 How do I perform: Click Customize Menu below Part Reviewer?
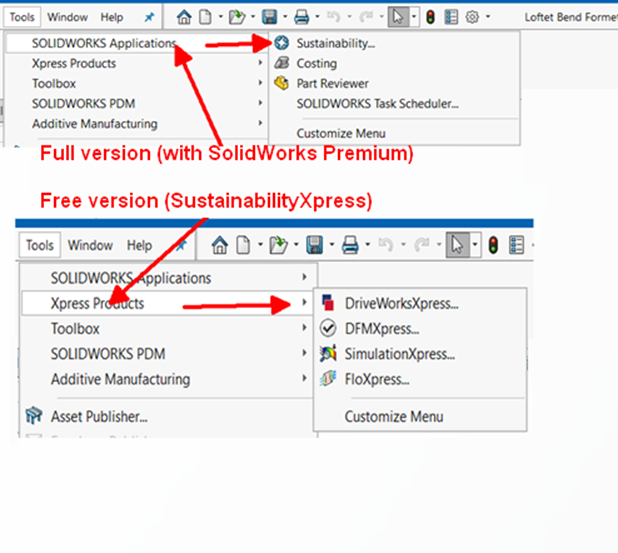(341, 133)
